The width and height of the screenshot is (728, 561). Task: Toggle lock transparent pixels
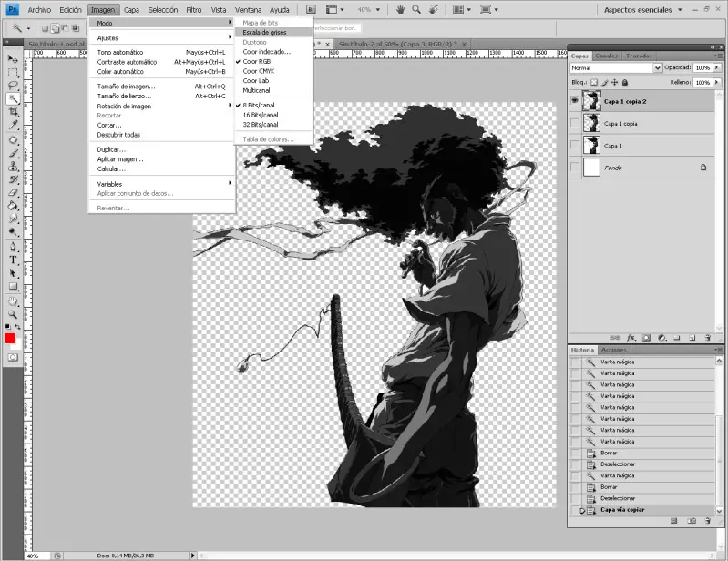[x=594, y=82]
